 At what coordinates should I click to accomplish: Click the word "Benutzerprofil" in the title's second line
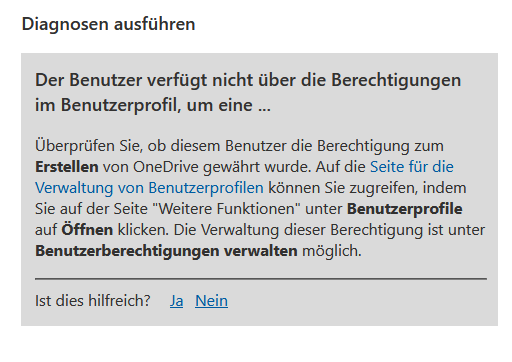coord(120,106)
